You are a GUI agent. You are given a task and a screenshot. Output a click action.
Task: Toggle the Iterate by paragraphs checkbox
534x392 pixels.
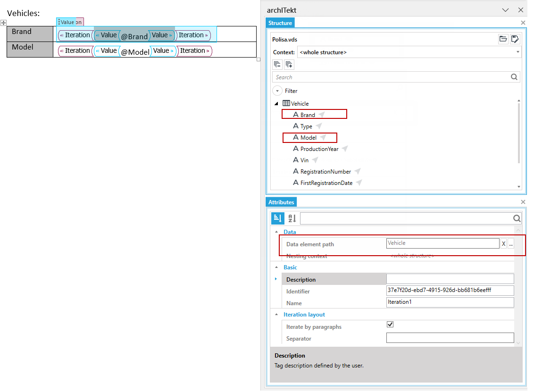pyautogui.click(x=390, y=324)
